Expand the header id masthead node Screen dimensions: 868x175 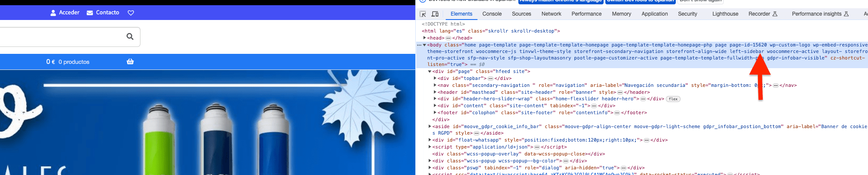tap(435, 92)
